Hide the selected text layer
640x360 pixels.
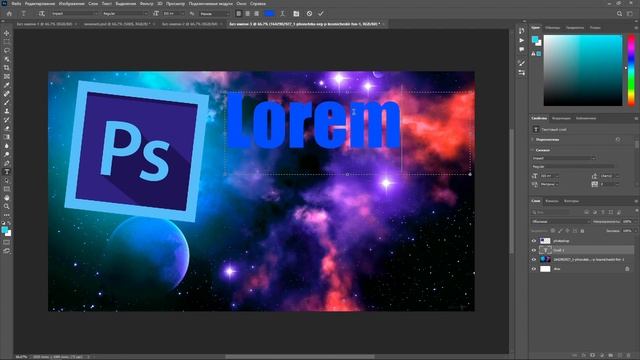coord(533,250)
